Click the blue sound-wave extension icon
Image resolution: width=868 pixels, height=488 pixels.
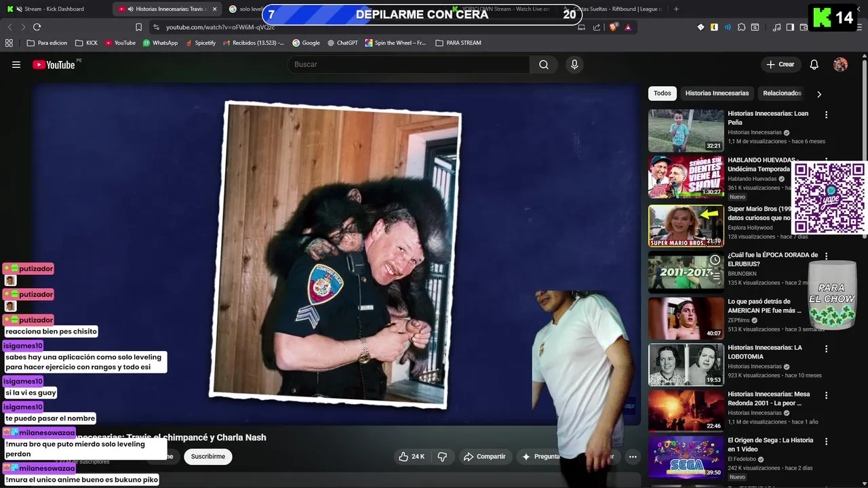point(728,27)
